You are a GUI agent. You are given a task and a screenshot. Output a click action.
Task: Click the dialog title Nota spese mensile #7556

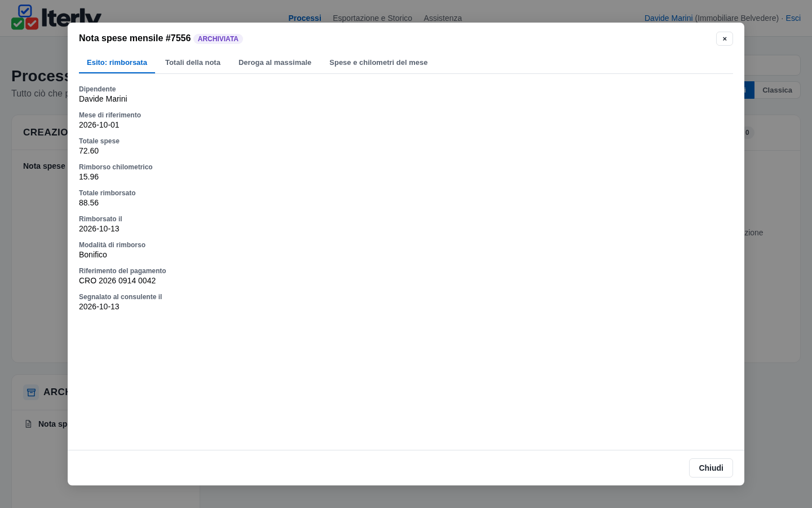point(135,38)
